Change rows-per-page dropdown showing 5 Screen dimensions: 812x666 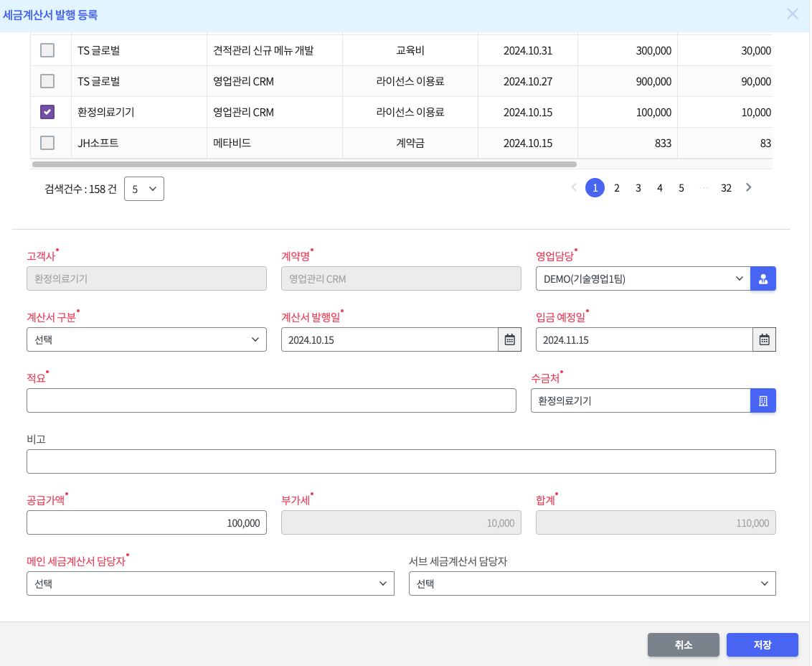click(x=143, y=189)
